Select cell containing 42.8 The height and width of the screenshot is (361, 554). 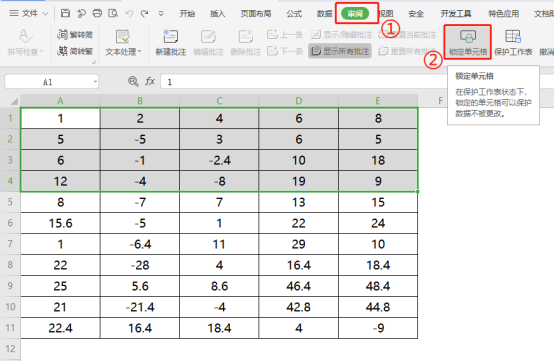[x=299, y=307]
